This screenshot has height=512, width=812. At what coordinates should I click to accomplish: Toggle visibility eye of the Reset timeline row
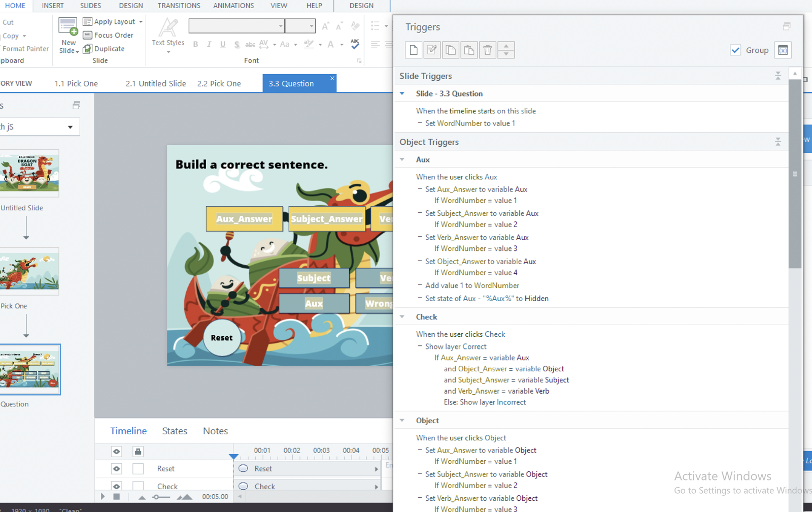[116, 469]
